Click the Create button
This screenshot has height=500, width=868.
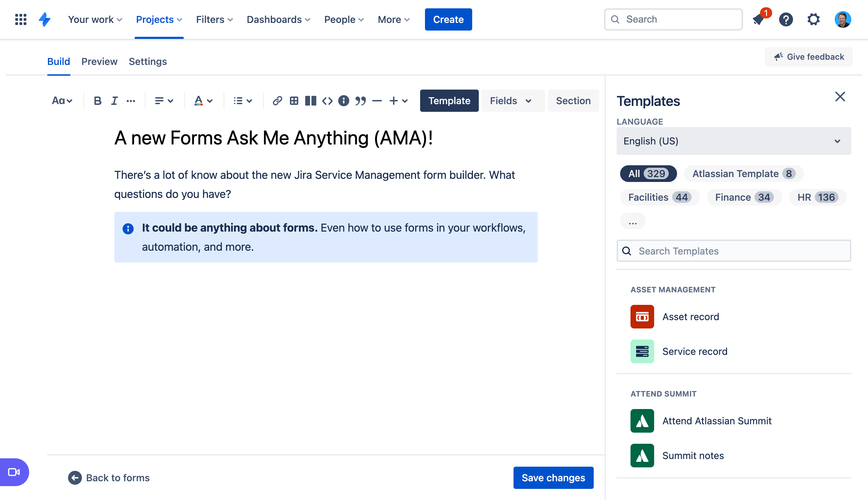pos(448,19)
